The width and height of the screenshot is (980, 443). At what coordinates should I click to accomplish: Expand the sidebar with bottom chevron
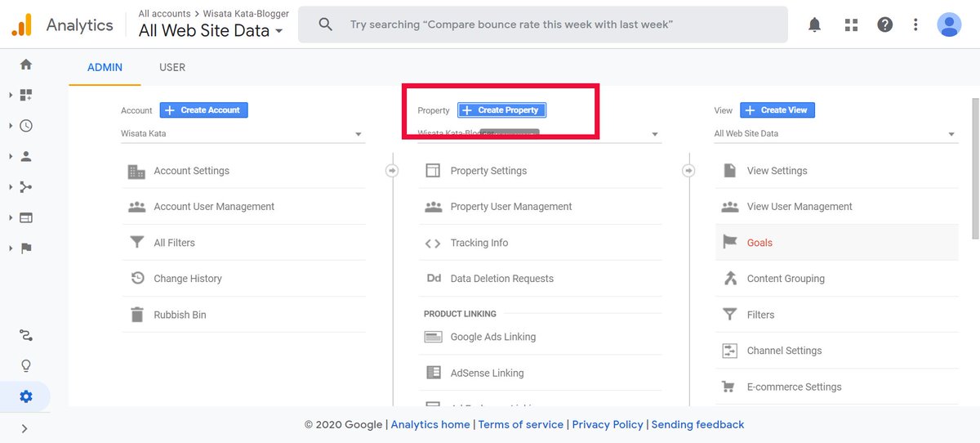tap(24, 428)
